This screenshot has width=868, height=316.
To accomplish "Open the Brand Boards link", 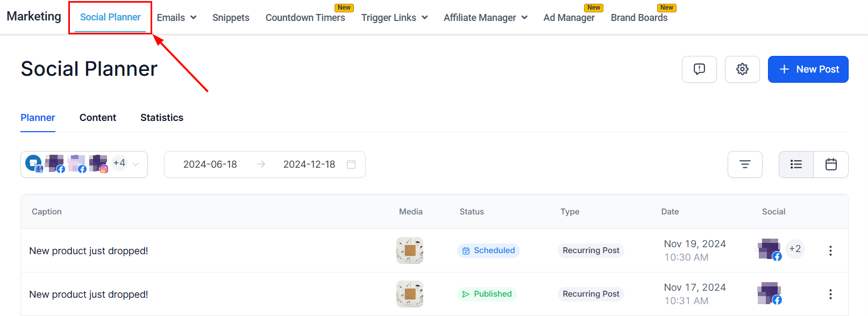I will [639, 18].
